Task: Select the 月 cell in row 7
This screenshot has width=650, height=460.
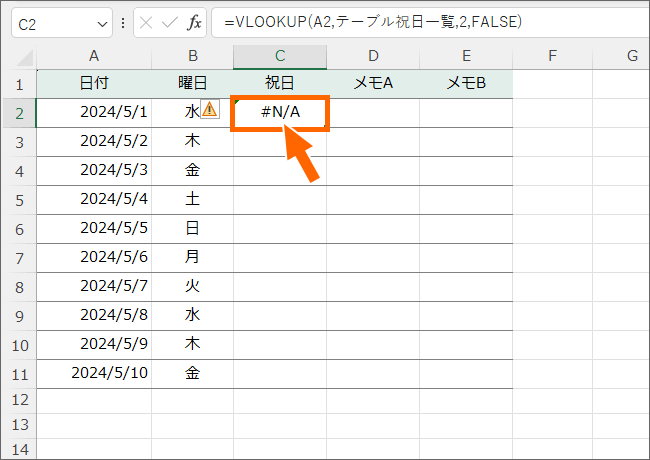Action: click(x=193, y=258)
